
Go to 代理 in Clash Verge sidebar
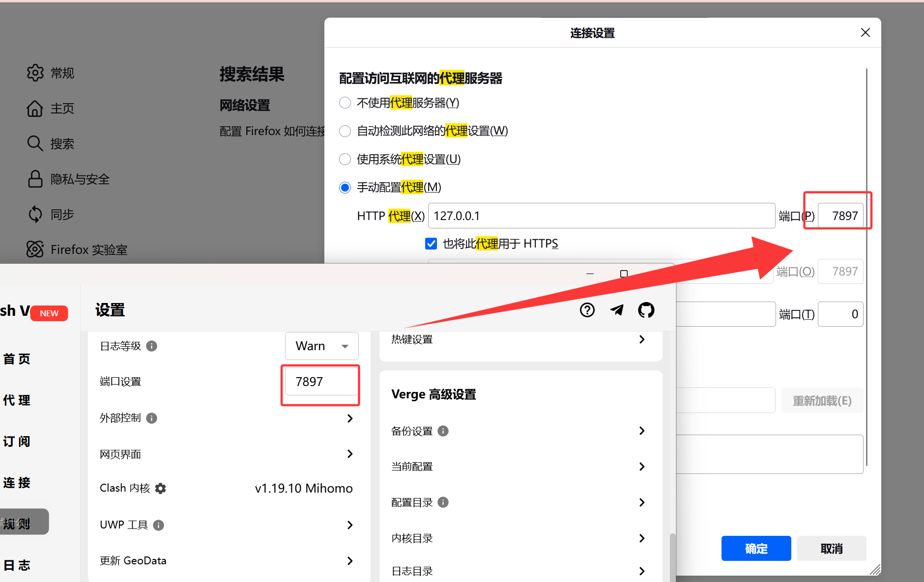[x=17, y=400]
